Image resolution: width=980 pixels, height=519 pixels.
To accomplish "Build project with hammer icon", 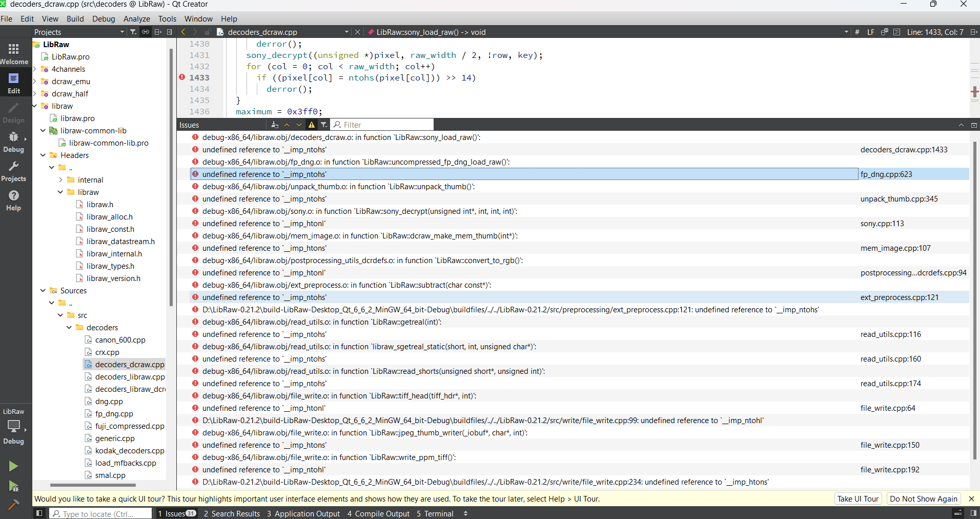I will [x=14, y=505].
